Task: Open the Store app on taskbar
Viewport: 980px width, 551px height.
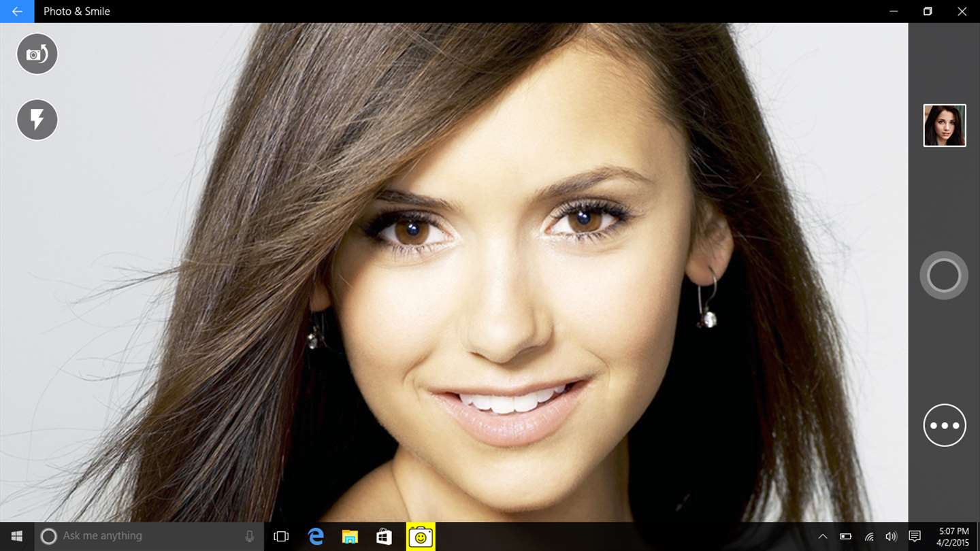Action: (385, 537)
